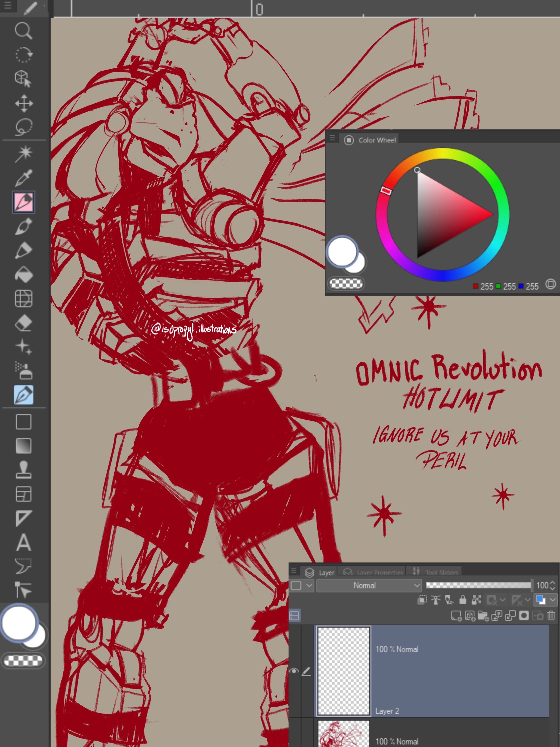The width and height of the screenshot is (560, 747).
Task: Open the Color Wheel panel menu
Action: point(332,138)
